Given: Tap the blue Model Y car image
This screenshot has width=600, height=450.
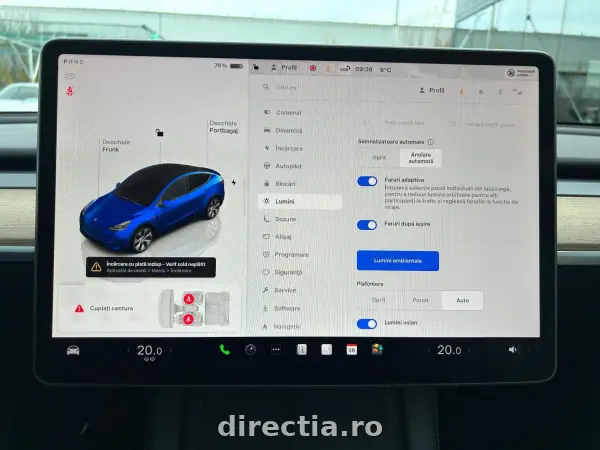Looking at the screenshot, I should (152, 209).
